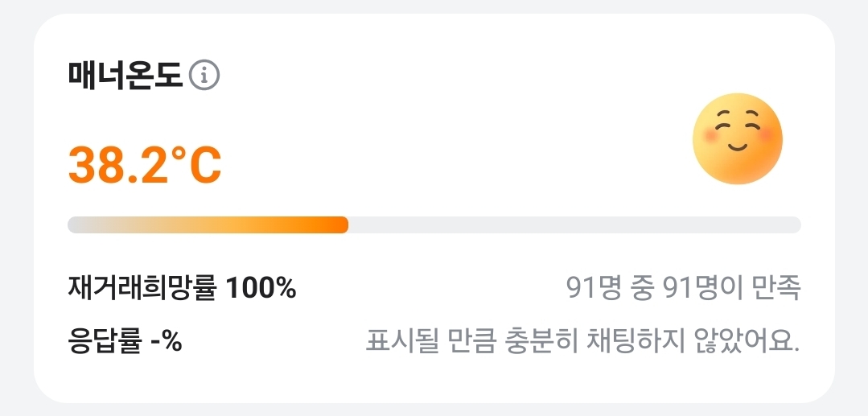The height and width of the screenshot is (416, 868).
Task: Click the 100% value after 재거래희망률
Action: [x=261, y=287]
